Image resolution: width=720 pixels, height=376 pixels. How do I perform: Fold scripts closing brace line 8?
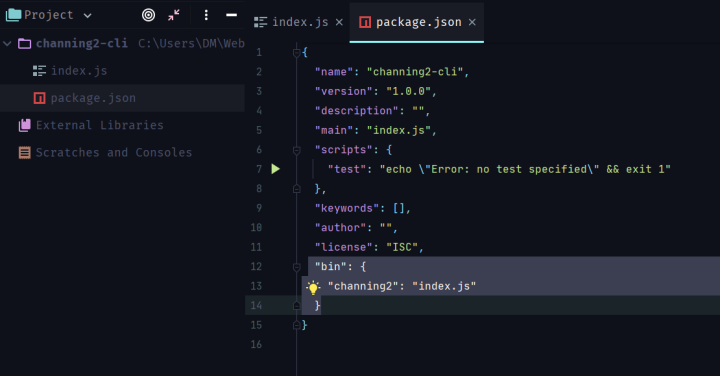coord(297,189)
